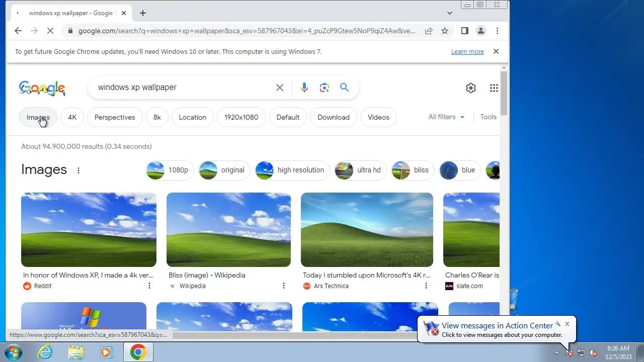Open the Images section three-dot menu
The image size is (644, 362).
click(78, 170)
